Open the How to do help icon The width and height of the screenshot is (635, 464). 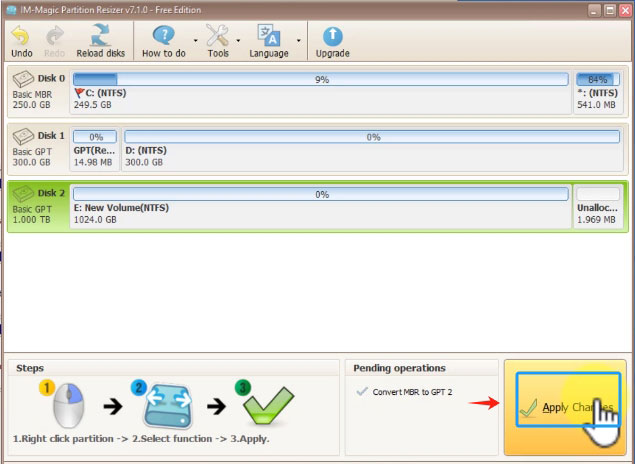[164, 36]
